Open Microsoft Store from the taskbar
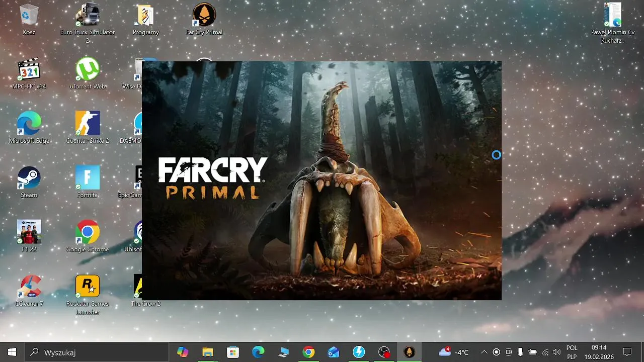This screenshot has width=644, height=362. click(233, 352)
